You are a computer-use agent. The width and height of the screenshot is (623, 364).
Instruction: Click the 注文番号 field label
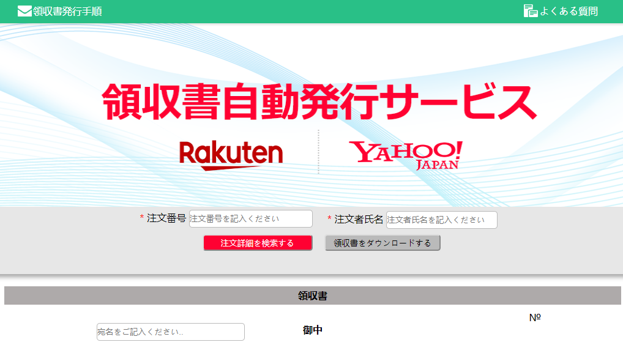pos(166,218)
